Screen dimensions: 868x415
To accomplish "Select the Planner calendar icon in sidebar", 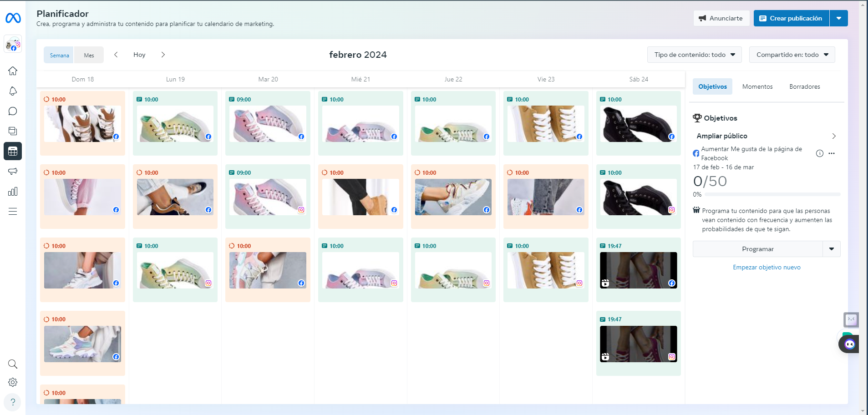I will click(x=13, y=151).
